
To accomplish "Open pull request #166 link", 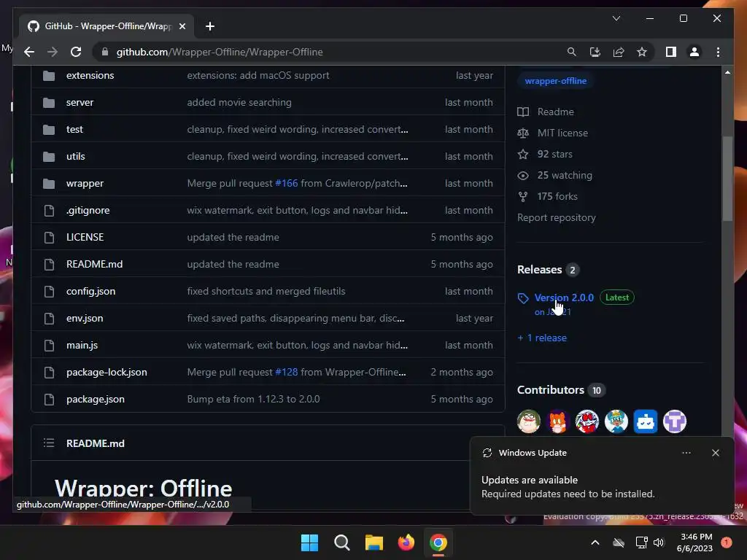I will point(286,183).
